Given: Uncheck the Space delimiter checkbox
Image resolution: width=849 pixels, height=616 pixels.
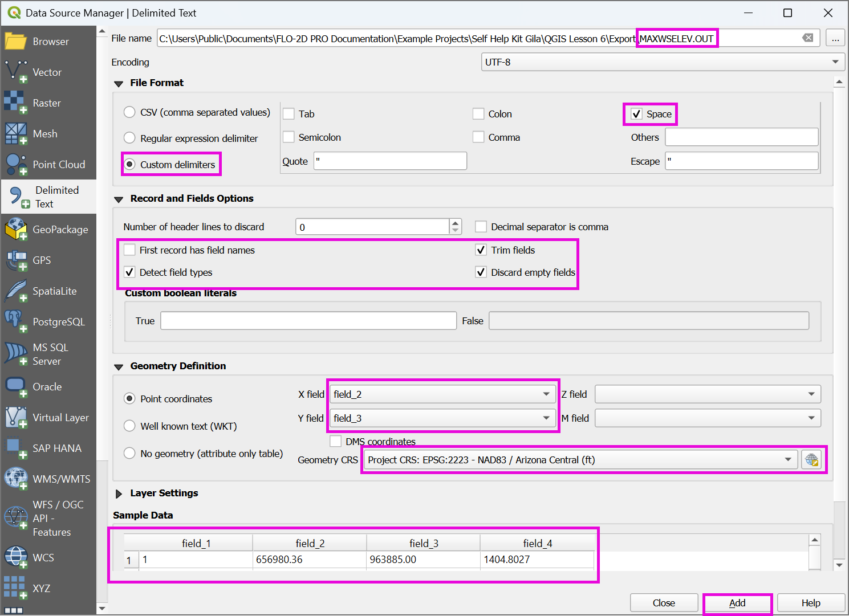Looking at the screenshot, I should pyautogui.click(x=636, y=114).
